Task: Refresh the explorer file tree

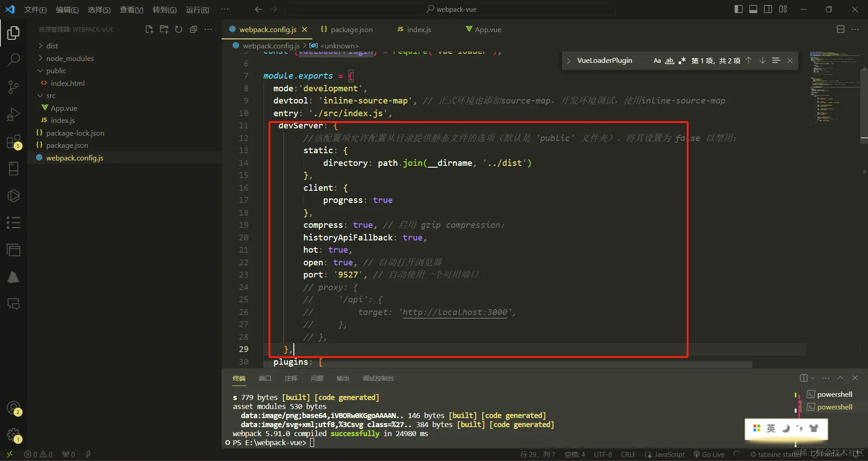Action: point(179,29)
